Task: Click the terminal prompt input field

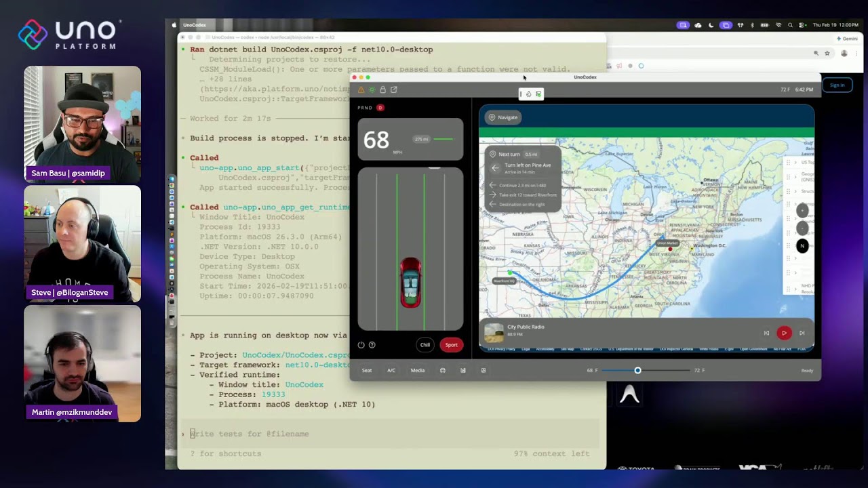Action: click(x=390, y=434)
